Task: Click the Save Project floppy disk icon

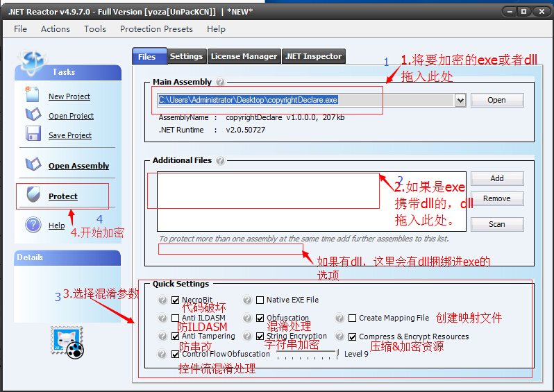Action: [33, 134]
